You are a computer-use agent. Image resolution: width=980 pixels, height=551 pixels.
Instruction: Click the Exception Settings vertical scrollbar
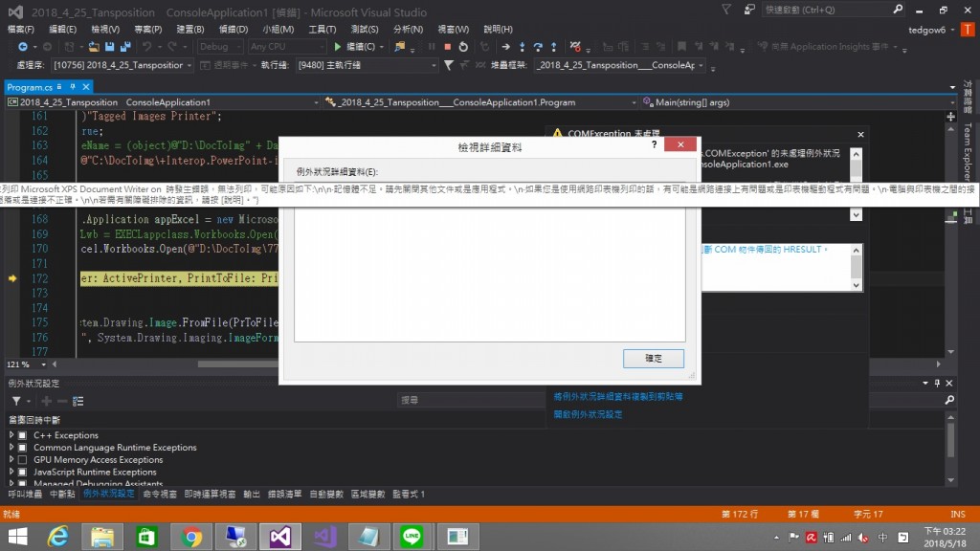pyautogui.click(x=950, y=448)
